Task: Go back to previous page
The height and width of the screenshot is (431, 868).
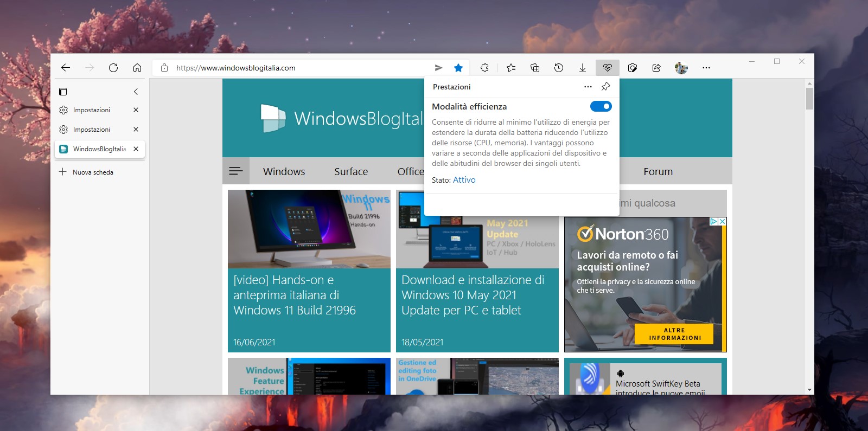Action: coord(66,68)
